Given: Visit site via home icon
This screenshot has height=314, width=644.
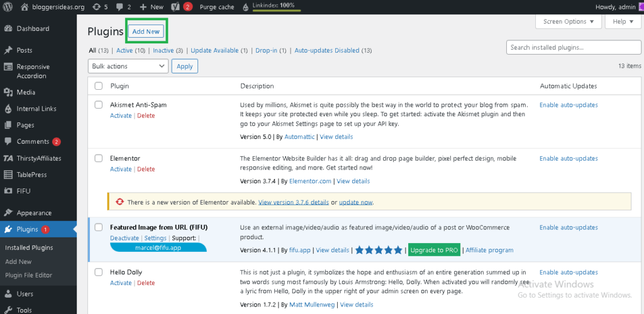Looking at the screenshot, I should 25,6.
